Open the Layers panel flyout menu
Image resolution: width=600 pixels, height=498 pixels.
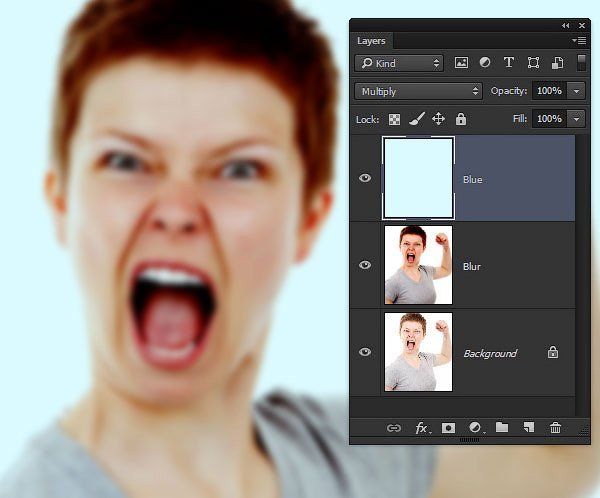pyautogui.click(x=579, y=40)
